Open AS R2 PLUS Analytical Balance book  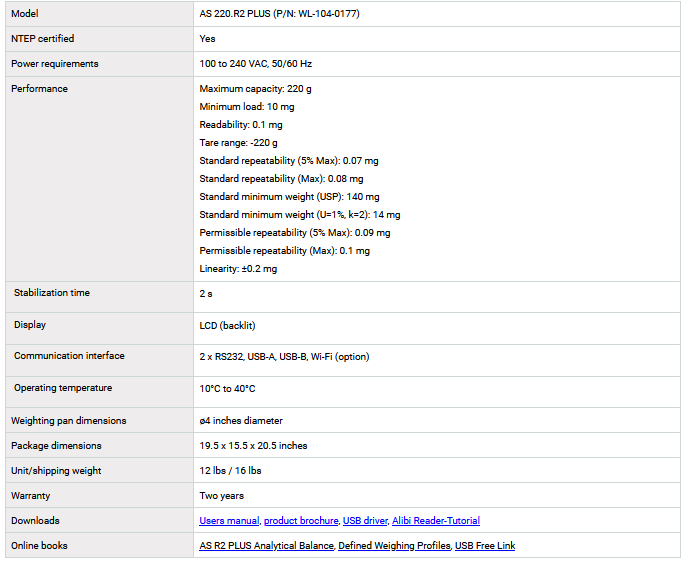pyautogui.click(x=266, y=546)
